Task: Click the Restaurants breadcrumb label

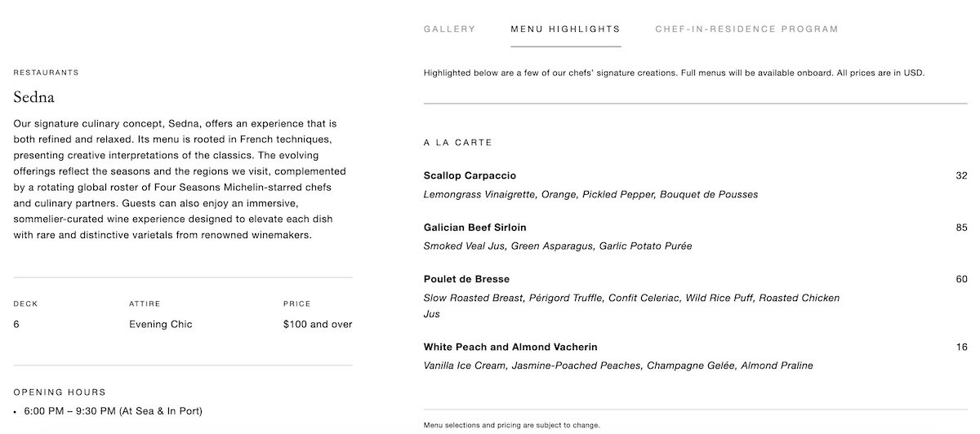Action: pos(46,73)
